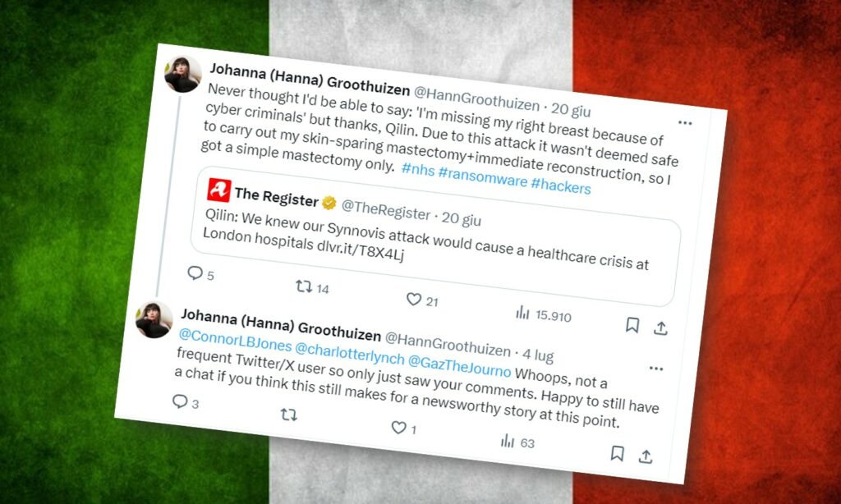Share the second tweet via upload icon
This screenshot has height=504, width=841.
coord(646,456)
